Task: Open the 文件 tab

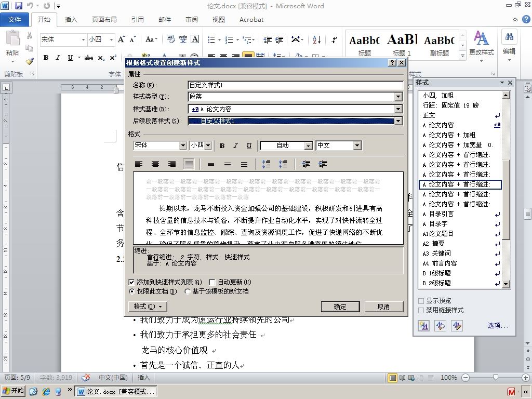Action: coord(15,20)
